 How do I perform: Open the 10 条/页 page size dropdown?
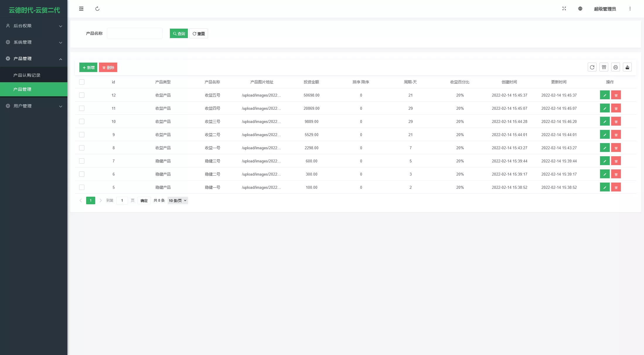178,200
